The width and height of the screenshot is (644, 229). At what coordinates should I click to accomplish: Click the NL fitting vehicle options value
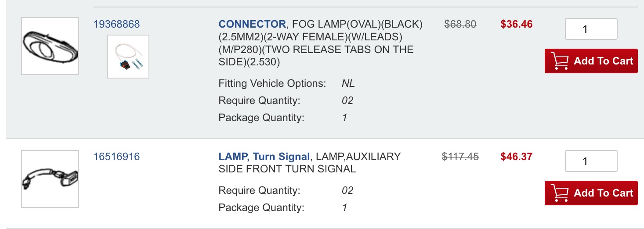coord(348,83)
